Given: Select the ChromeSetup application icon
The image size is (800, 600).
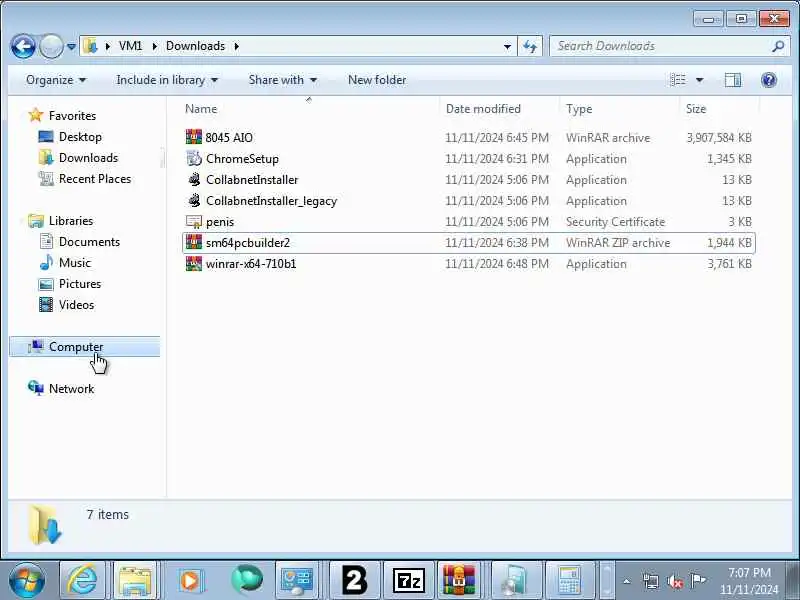Looking at the screenshot, I should (x=194, y=159).
